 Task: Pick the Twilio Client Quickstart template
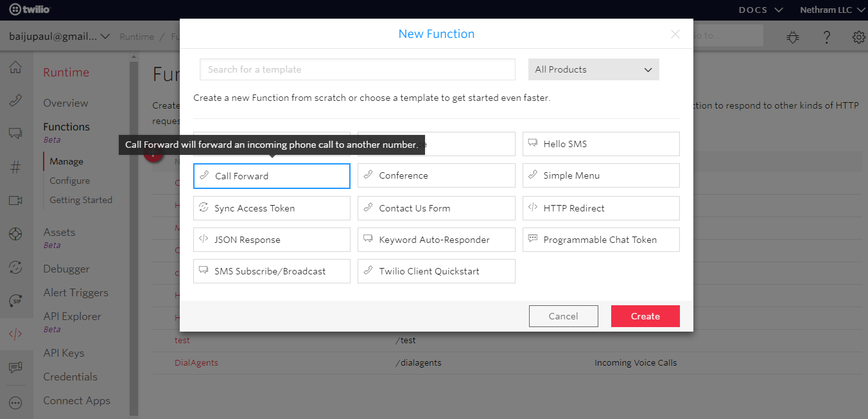[x=437, y=271]
